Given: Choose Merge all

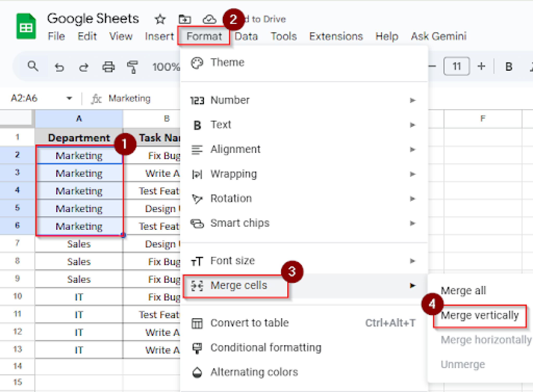Looking at the screenshot, I should pos(463,290).
